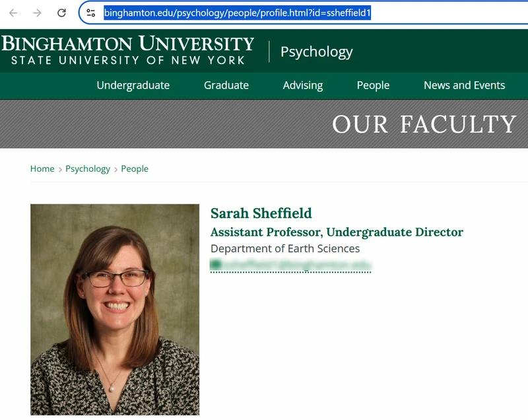The image size is (528, 420).
Task: Open the Graduate menu
Action: pyautogui.click(x=226, y=85)
